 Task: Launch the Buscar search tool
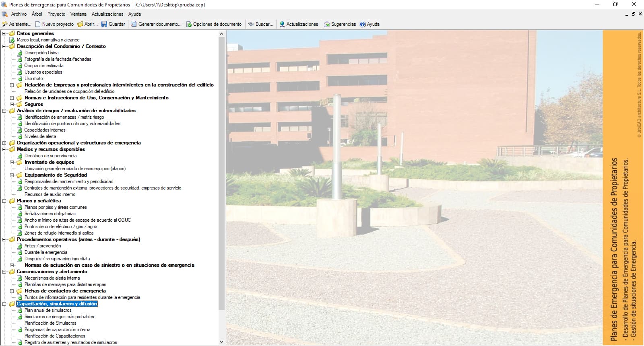[x=260, y=24]
